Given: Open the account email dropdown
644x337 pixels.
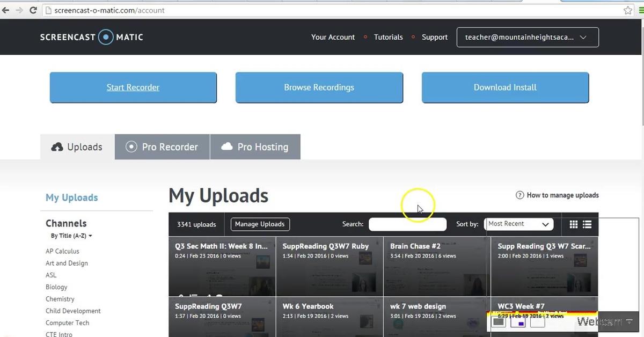Looking at the screenshot, I should click(528, 38).
